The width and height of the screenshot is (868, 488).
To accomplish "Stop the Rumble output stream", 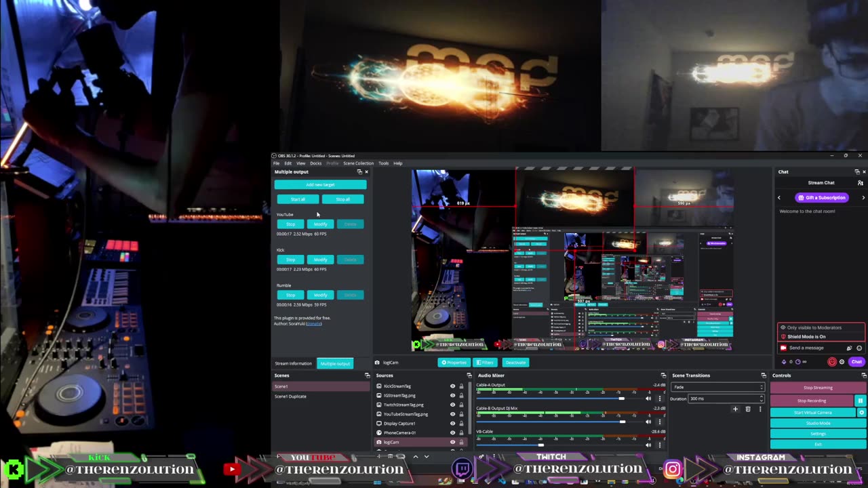I will click(290, 295).
